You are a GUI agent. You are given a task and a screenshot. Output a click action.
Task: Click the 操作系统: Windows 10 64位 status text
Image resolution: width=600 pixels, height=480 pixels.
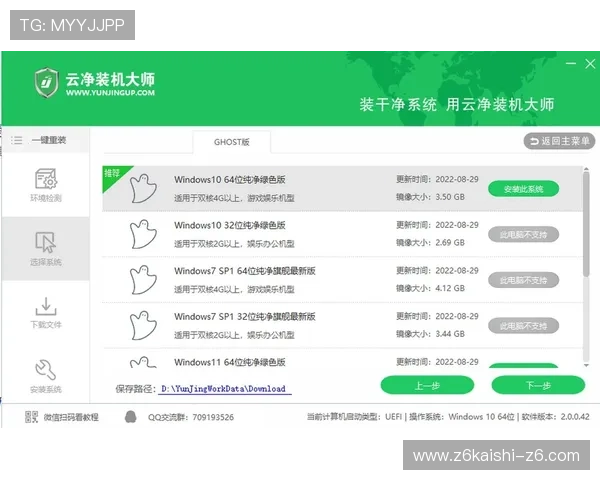pos(462,416)
